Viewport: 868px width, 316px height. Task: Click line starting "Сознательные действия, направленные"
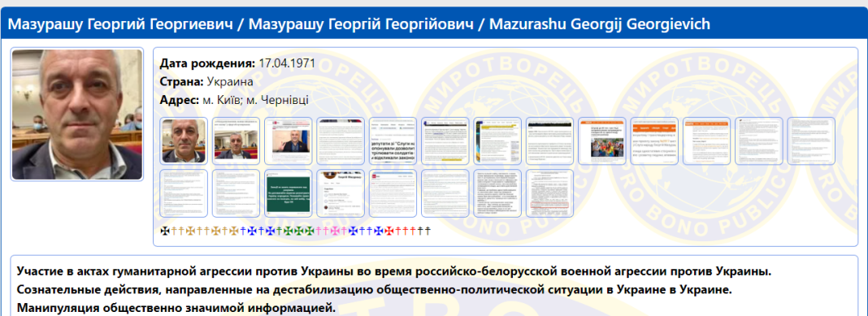tap(375, 290)
